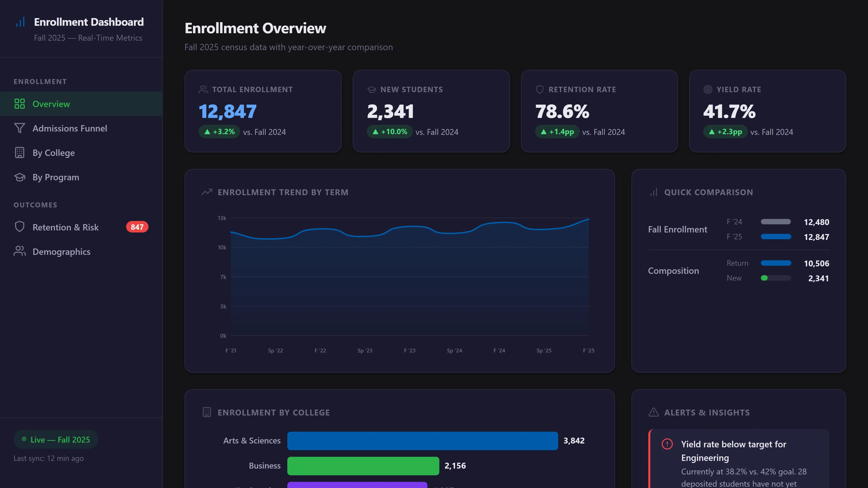Viewport: 868px width, 488px height.
Task: Click the F '25 enrollment comparison bar
Action: tap(776, 237)
